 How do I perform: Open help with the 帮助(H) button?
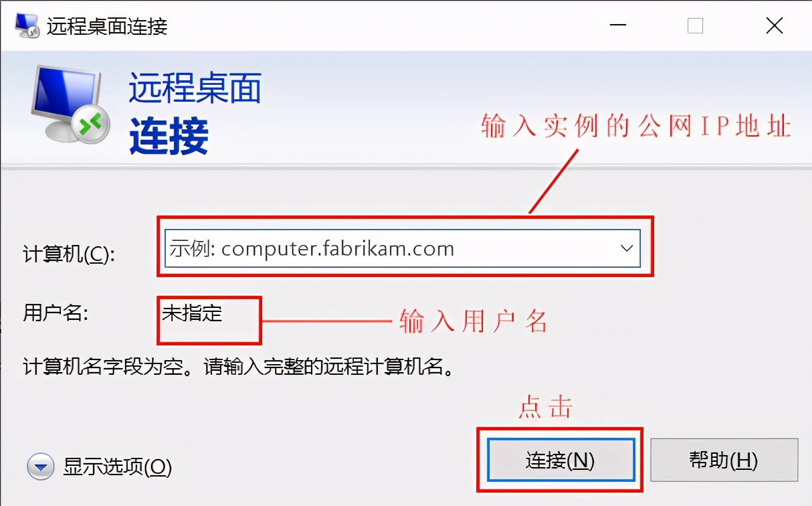[724, 460]
